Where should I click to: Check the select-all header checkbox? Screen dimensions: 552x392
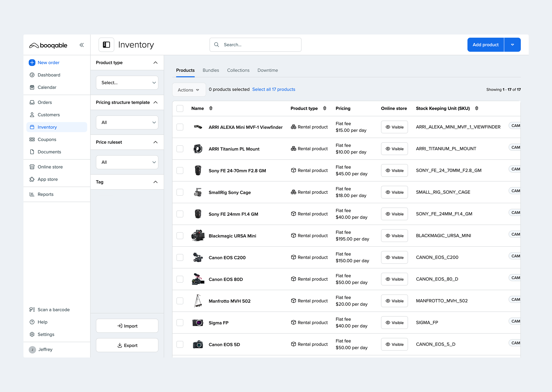click(180, 108)
